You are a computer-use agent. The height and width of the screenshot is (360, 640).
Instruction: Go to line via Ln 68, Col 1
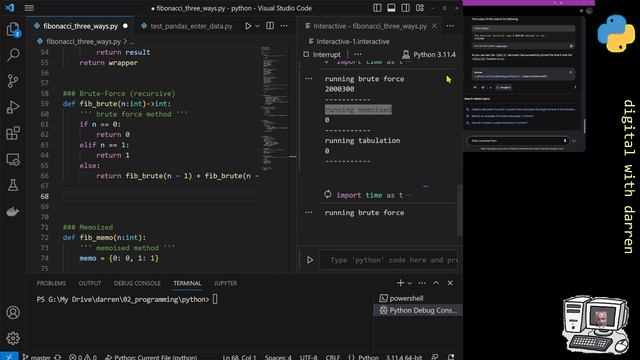click(x=239, y=357)
